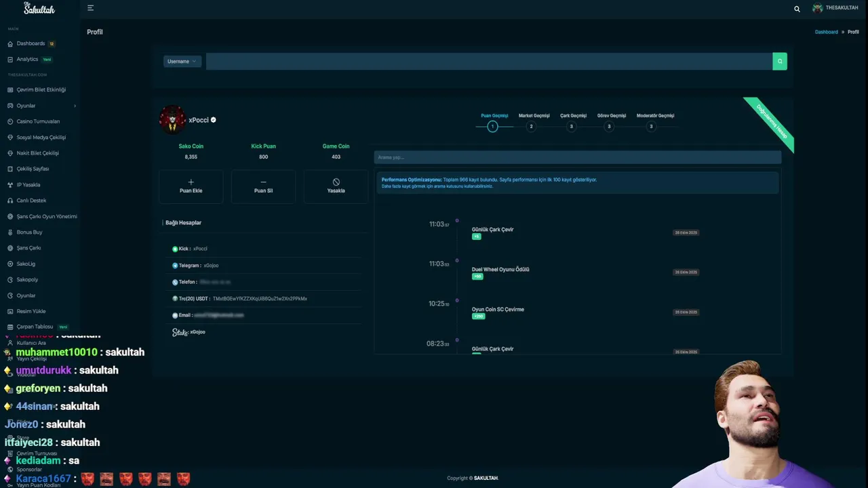Screen dimensions: 868x488
Task: Go to Casino Turnuvaları sidebar item
Action: pos(38,121)
